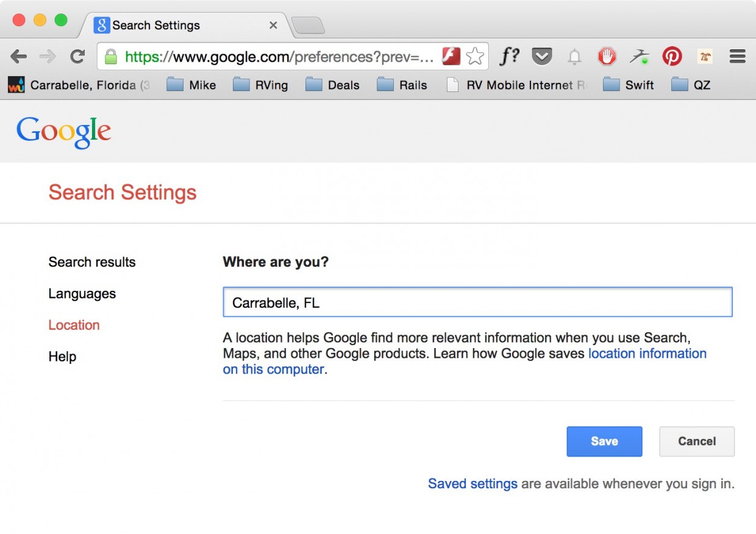Viewport: 756px width, 534px height.
Task: Go back with the browser back arrow
Action: 18,57
